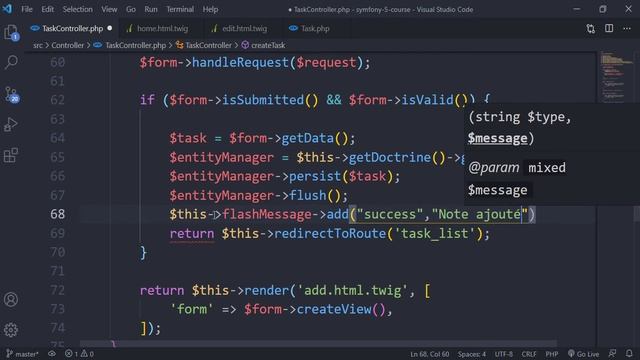This screenshot has height=360, width=640.
Task: Click the eye watch icon in status bar
Action: click(x=52, y=354)
